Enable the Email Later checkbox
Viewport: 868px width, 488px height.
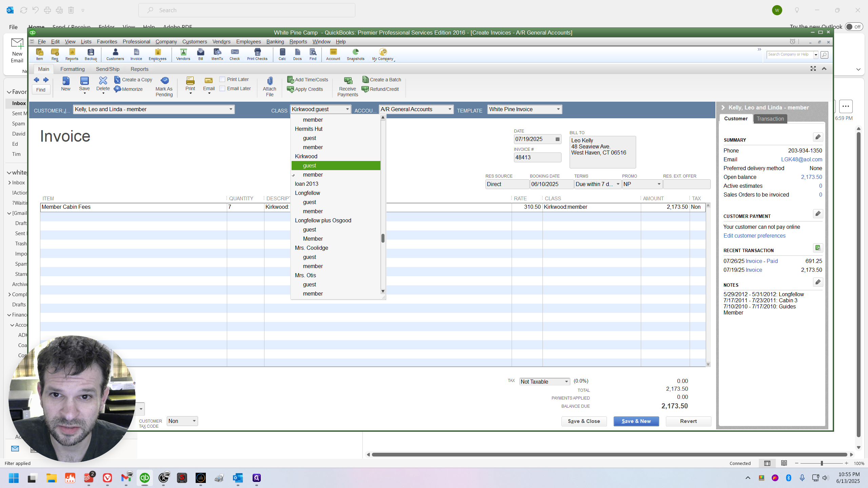(222, 88)
